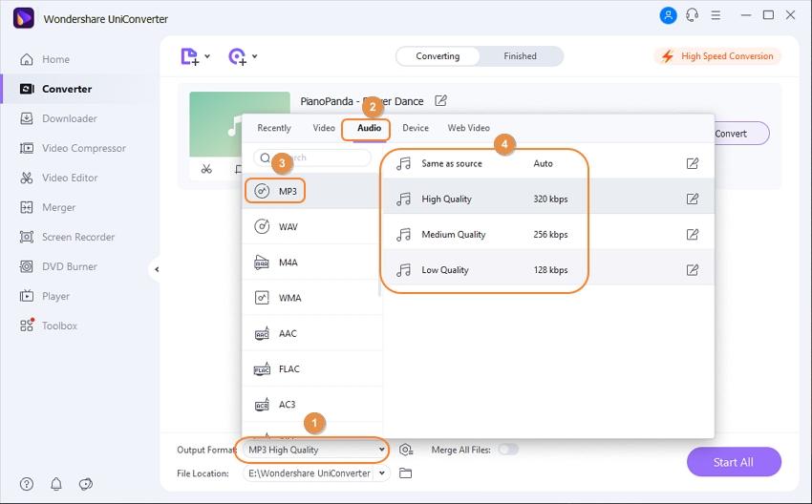Click the Load DVD disc icon
This screenshot has width=812, height=504.
pyautogui.click(x=238, y=56)
